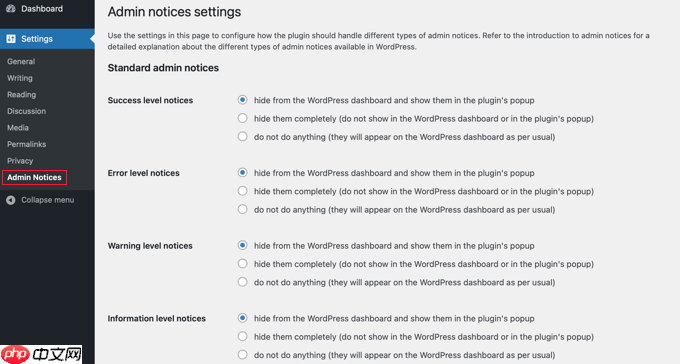Choose do nothing for Error level notices
The image size is (680, 364).
click(242, 209)
